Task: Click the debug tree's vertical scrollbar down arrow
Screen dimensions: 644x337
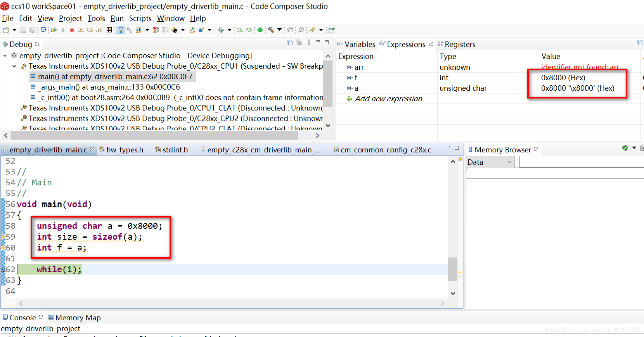Action: click(x=328, y=125)
